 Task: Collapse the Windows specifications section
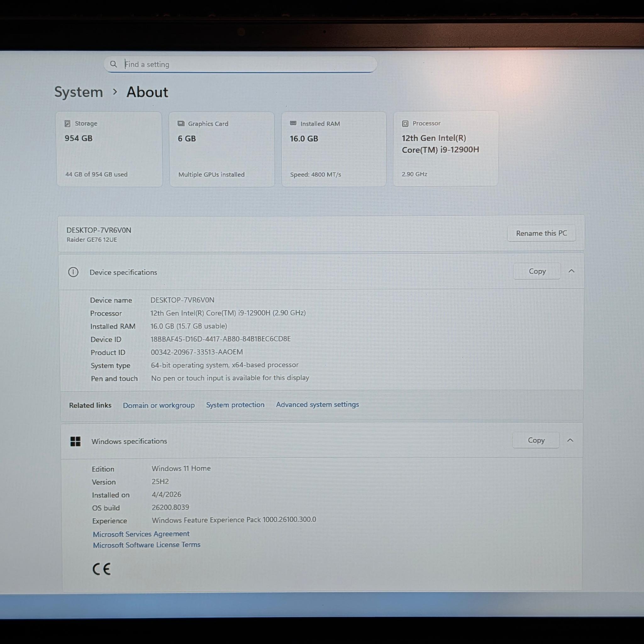tap(570, 440)
